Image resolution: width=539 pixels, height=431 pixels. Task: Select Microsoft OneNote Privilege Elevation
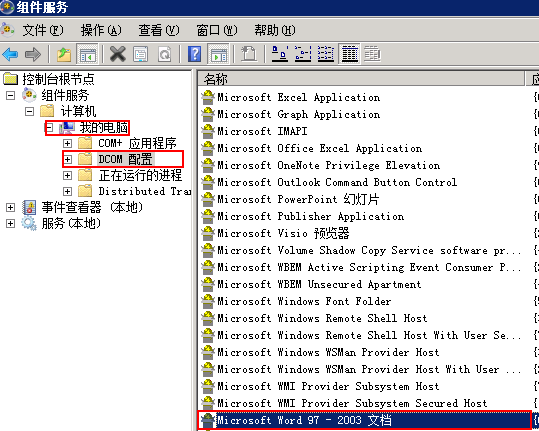[328, 165]
